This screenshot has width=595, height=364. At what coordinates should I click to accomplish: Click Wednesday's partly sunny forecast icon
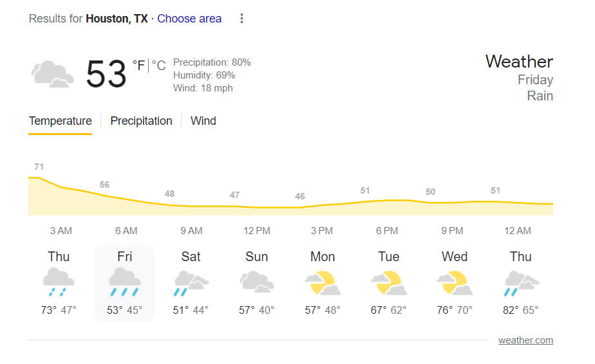click(455, 282)
